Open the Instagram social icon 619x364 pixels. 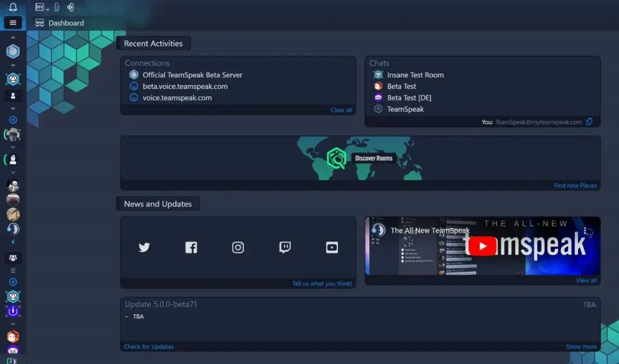(238, 248)
